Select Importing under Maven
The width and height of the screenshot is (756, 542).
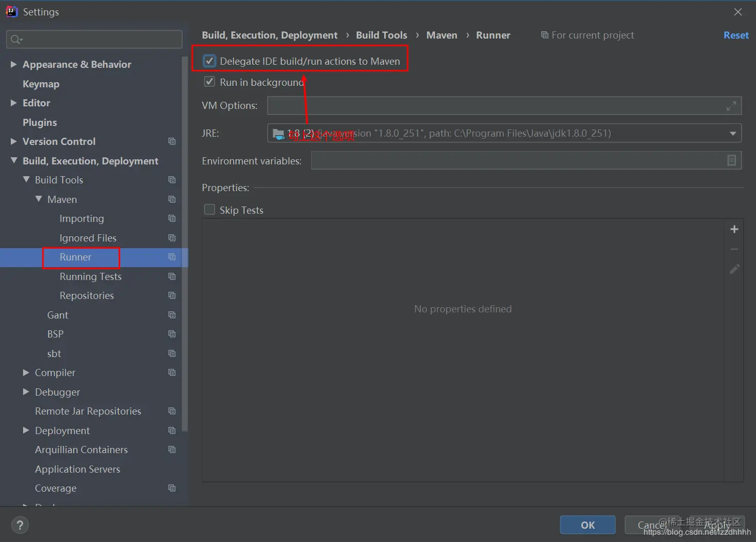(x=82, y=218)
